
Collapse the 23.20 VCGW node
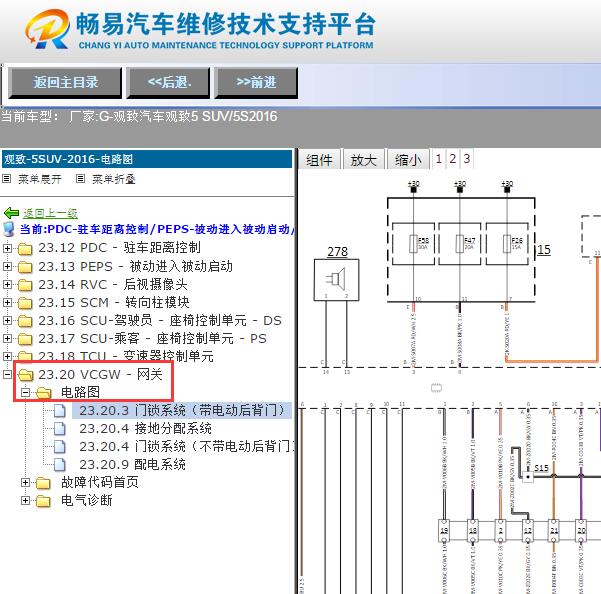7,374
